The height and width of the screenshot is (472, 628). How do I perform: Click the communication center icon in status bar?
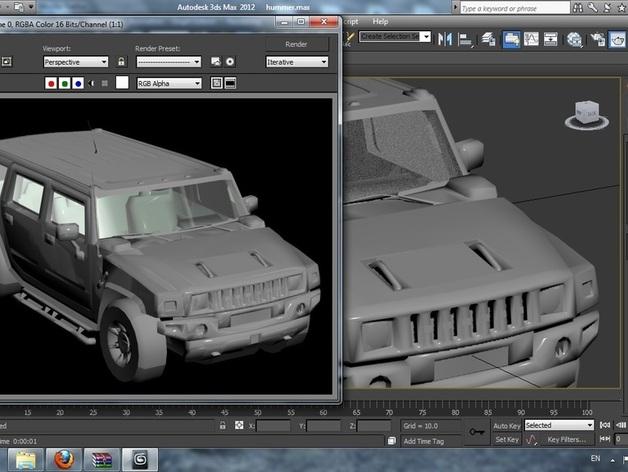(x=391, y=441)
